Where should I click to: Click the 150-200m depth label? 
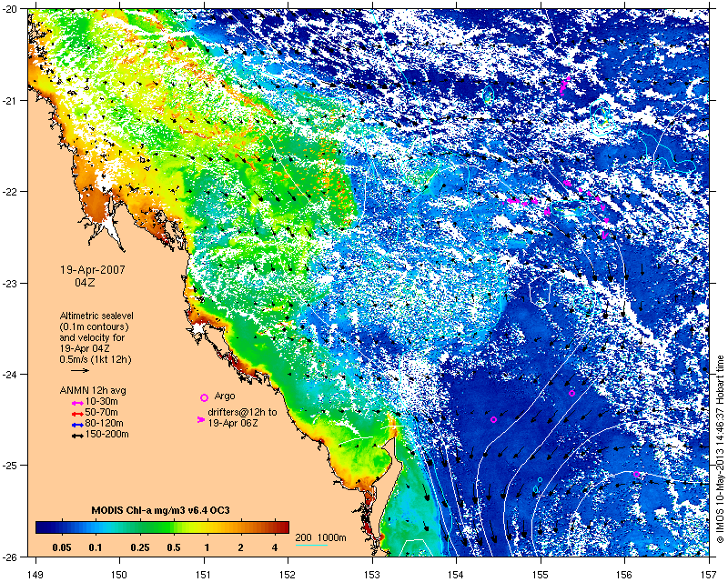coord(106,435)
